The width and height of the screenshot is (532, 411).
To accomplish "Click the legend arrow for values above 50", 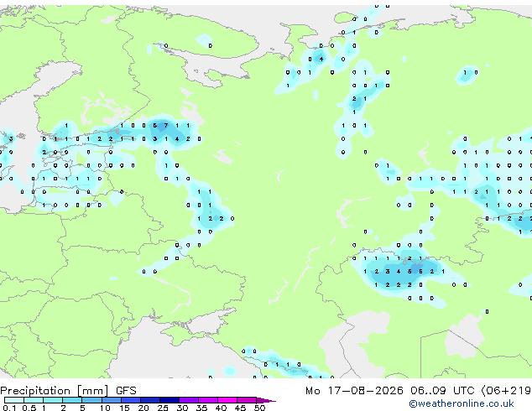I will coord(266,401).
